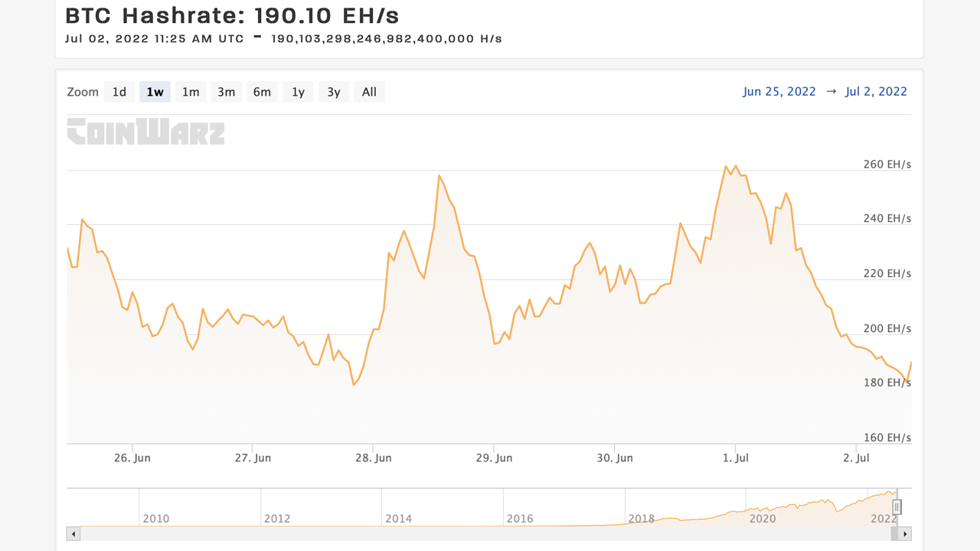
Task: Select the 1y zoom range
Action: 298,92
